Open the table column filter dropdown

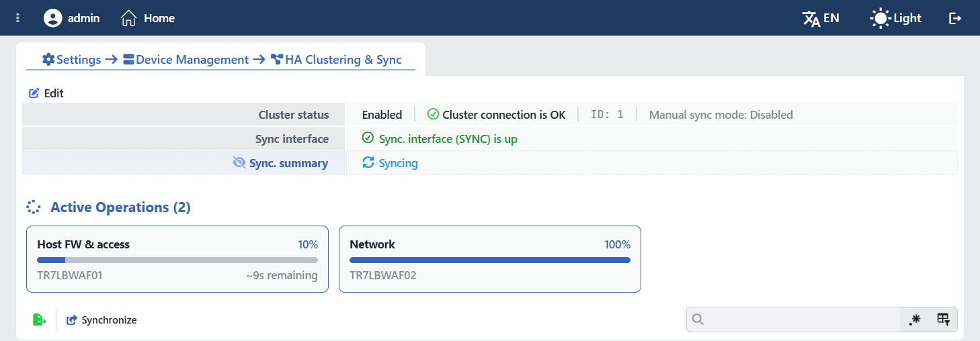943,320
